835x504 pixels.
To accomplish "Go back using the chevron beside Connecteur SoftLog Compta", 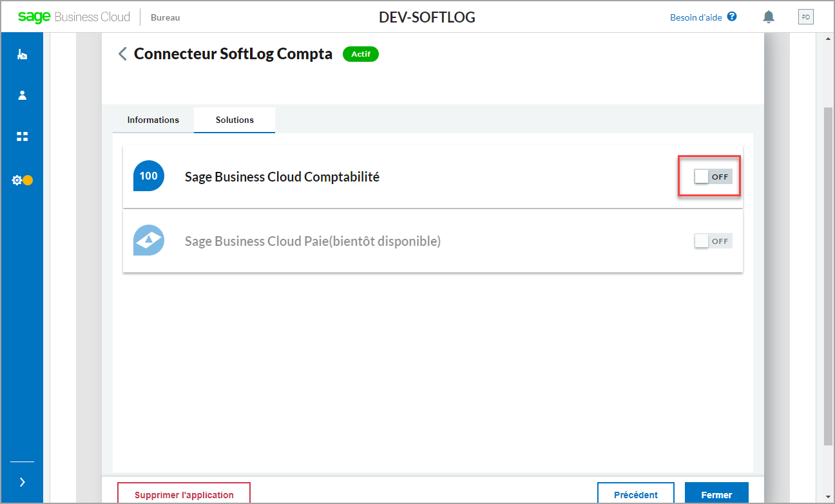I will coord(122,54).
